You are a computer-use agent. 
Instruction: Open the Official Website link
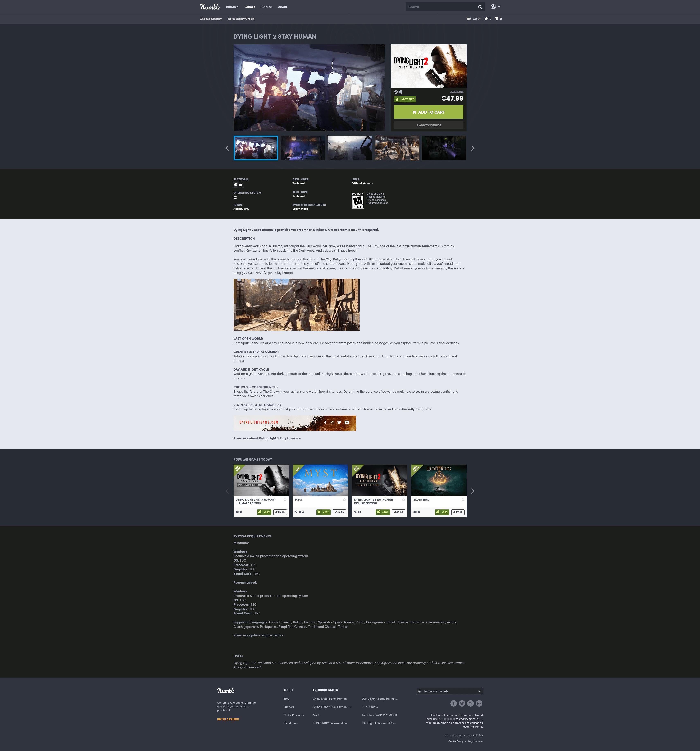click(362, 184)
